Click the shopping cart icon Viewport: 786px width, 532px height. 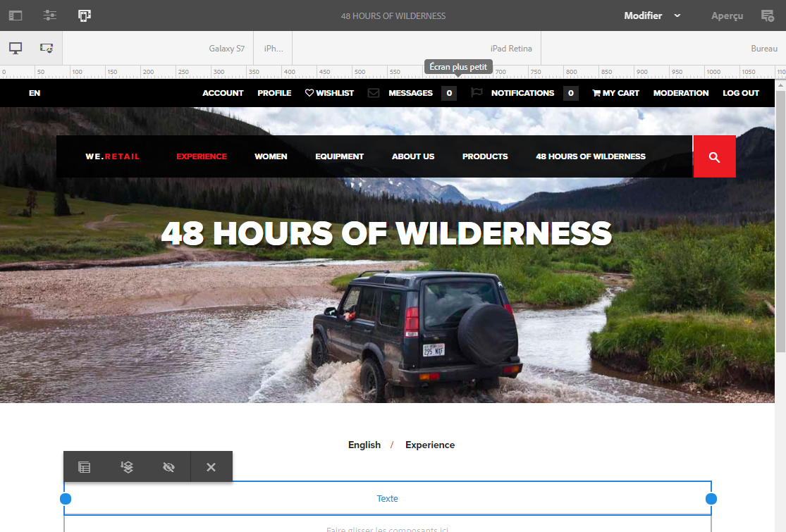tap(596, 93)
